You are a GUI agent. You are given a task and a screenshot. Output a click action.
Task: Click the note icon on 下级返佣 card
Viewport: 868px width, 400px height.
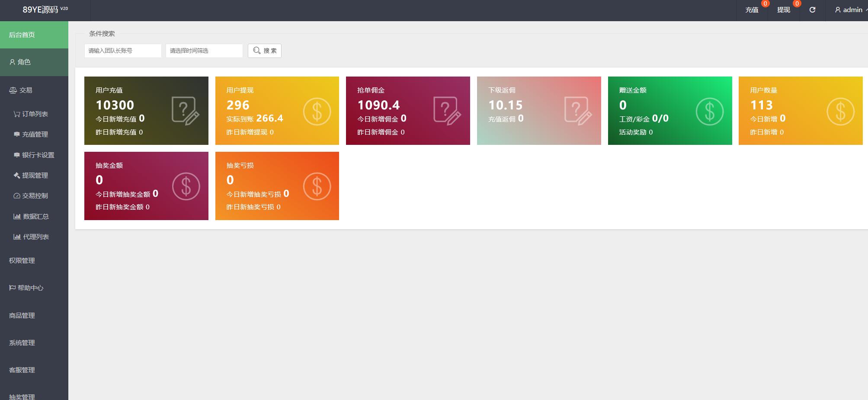[x=578, y=111]
